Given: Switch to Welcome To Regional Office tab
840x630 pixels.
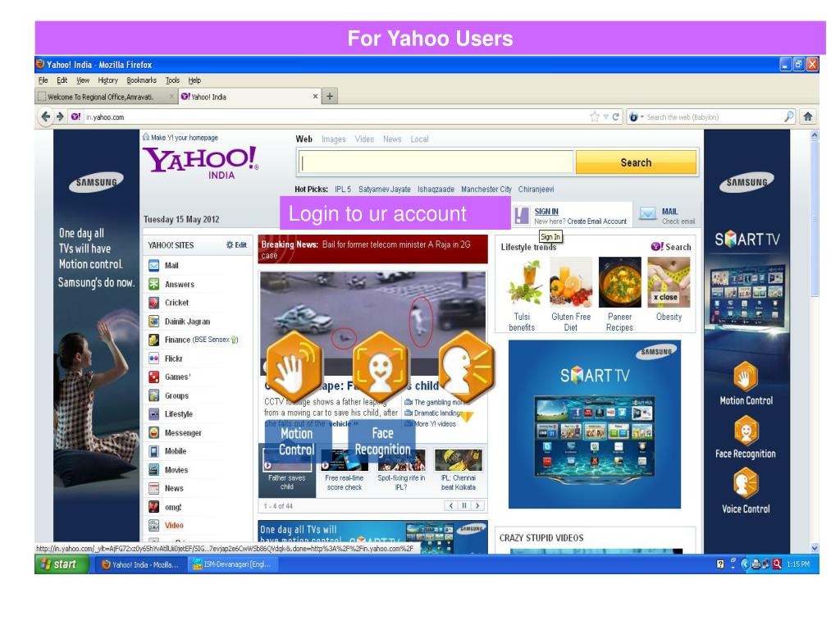Looking at the screenshot, I should [x=106, y=97].
